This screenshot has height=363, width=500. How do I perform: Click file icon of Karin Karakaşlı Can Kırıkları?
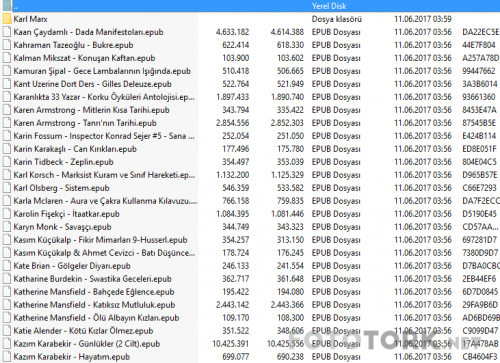[7, 149]
